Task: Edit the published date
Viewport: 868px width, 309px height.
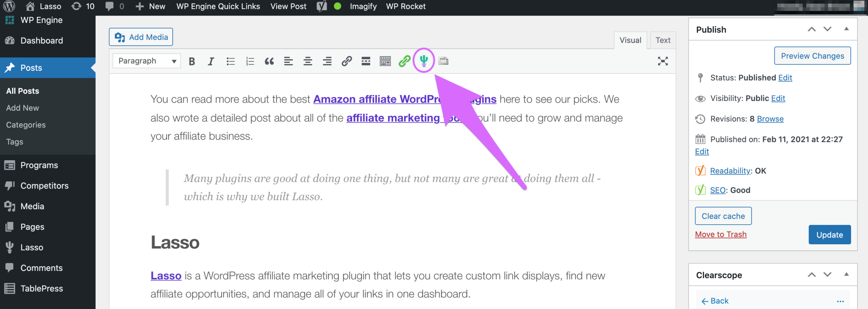Action: click(x=702, y=151)
